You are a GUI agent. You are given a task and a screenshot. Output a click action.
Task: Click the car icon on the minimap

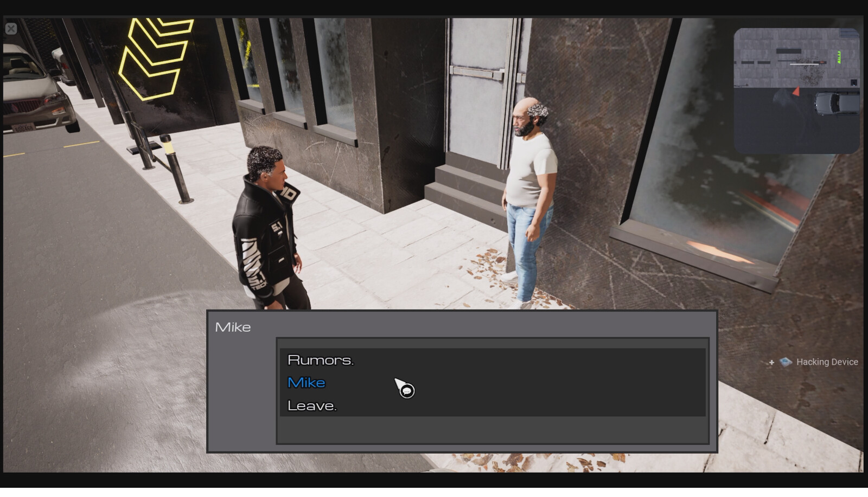[x=835, y=103]
